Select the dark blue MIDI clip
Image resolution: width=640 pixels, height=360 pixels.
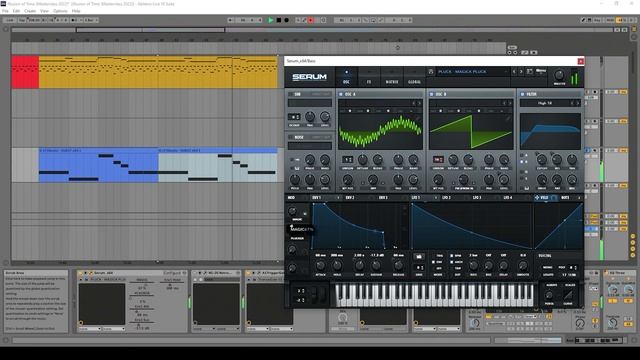point(98,165)
